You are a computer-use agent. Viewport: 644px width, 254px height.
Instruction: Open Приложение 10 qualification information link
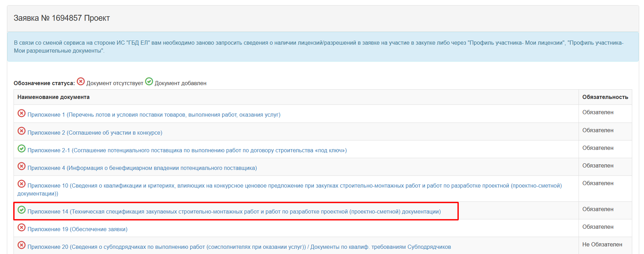point(294,186)
